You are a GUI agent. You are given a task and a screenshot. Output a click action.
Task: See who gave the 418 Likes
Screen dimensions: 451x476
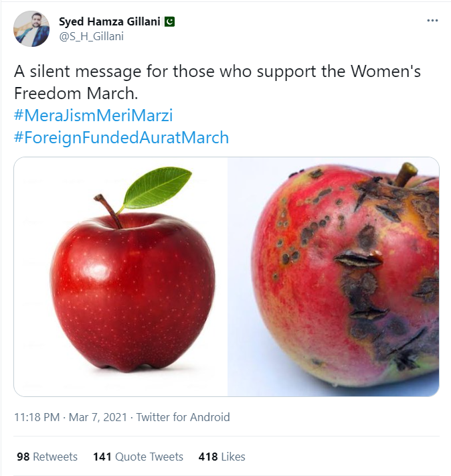(221, 457)
